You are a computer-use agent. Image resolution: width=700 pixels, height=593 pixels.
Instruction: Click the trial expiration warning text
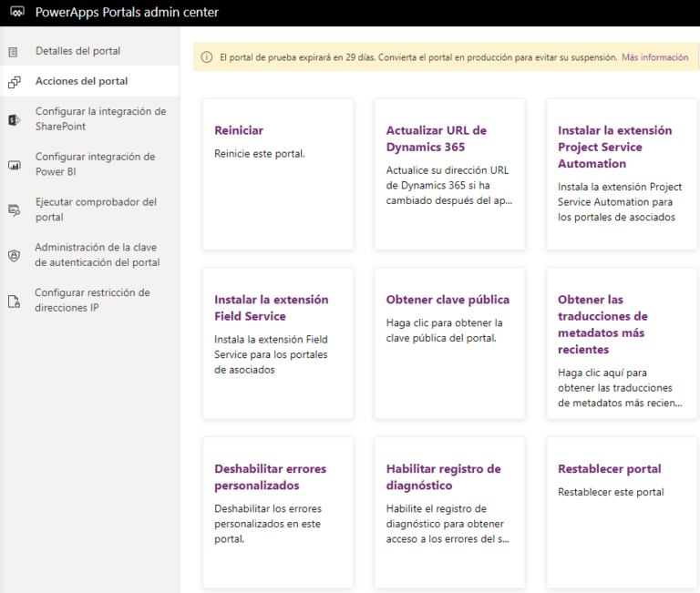pos(418,57)
